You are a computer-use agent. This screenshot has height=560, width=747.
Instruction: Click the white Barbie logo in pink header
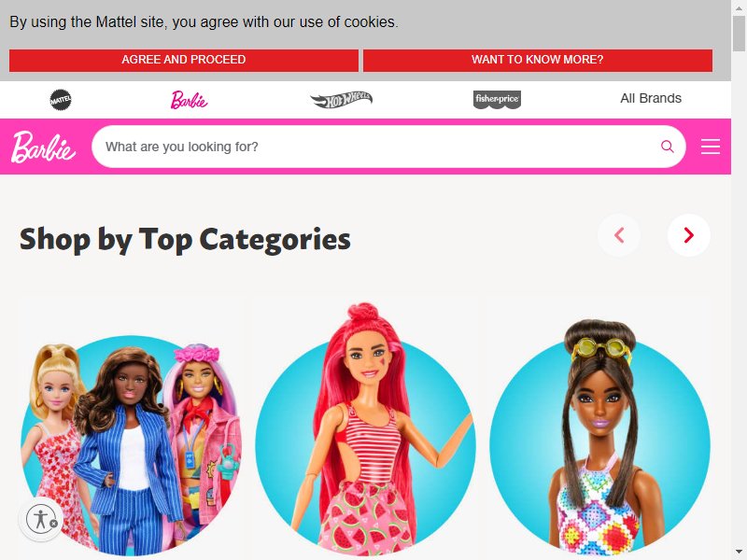coord(43,147)
